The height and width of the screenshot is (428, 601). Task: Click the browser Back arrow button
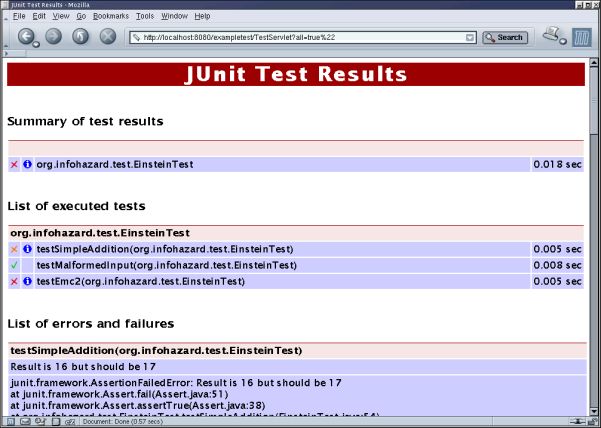tap(26, 36)
